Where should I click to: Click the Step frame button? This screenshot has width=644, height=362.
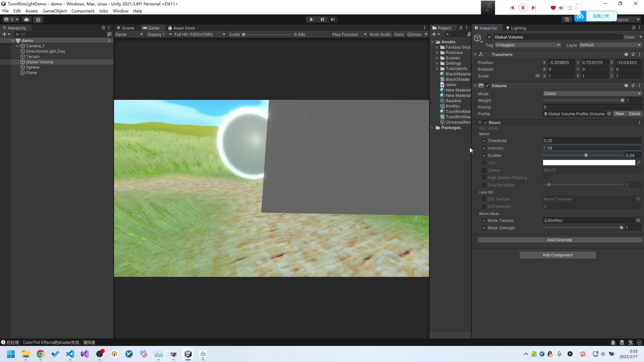point(332,19)
